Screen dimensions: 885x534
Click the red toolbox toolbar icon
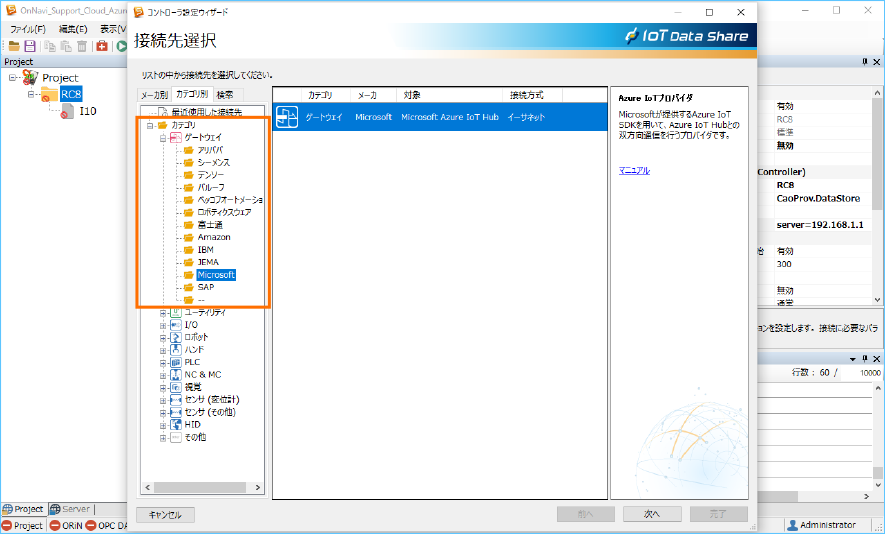[x=102, y=46]
